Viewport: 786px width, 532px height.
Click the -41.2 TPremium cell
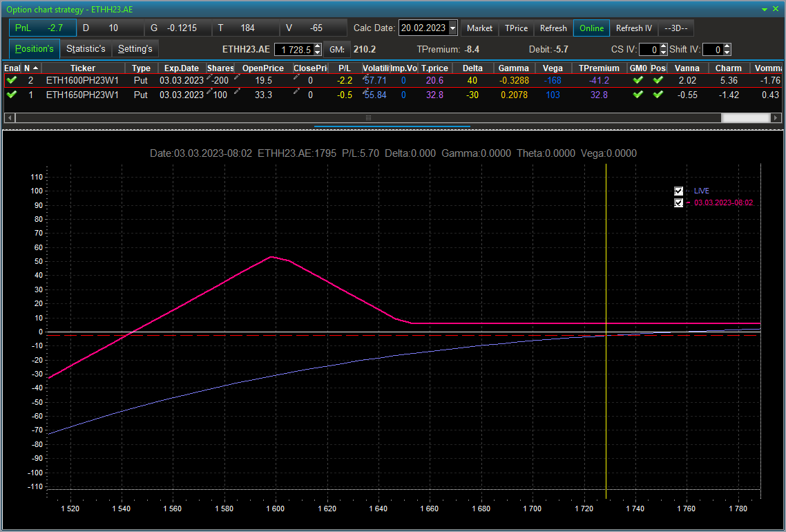599,80
